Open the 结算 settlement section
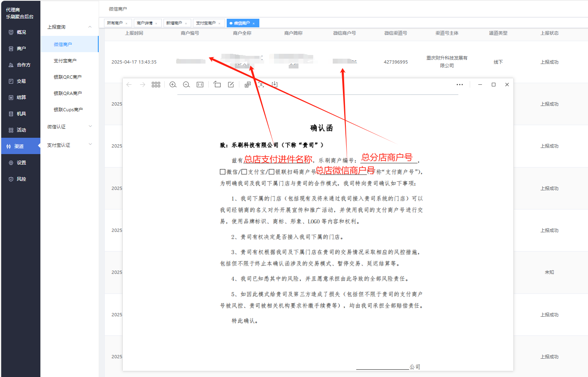Viewport: 588px width, 377px height. (21, 97)
